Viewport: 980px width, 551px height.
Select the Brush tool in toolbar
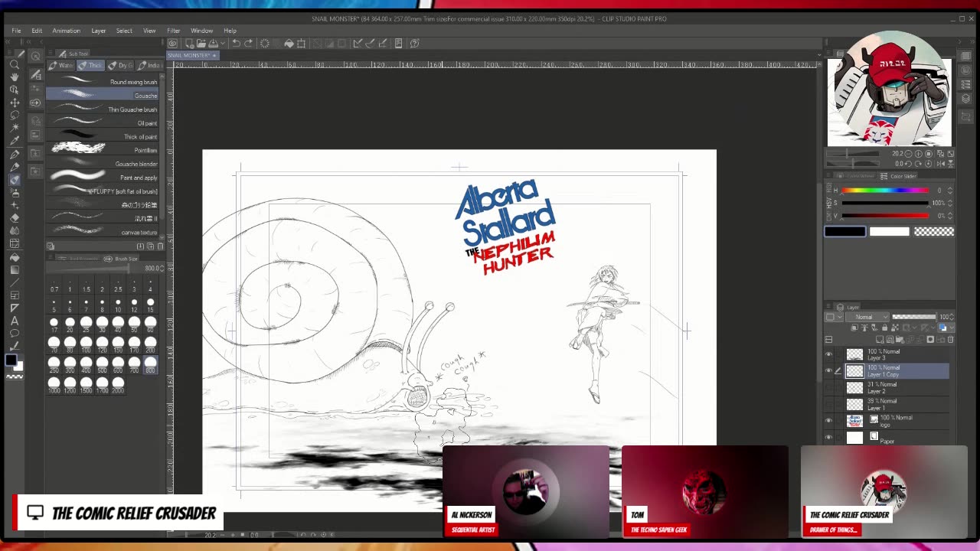pyautogui.click(x=15, y=181)
